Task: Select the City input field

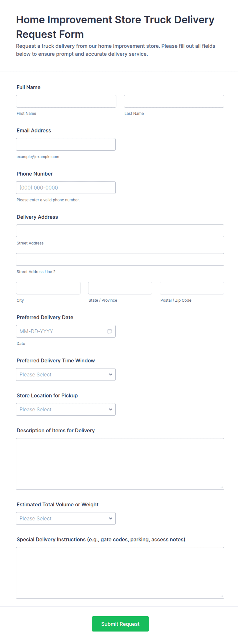Action: (48, 288)
